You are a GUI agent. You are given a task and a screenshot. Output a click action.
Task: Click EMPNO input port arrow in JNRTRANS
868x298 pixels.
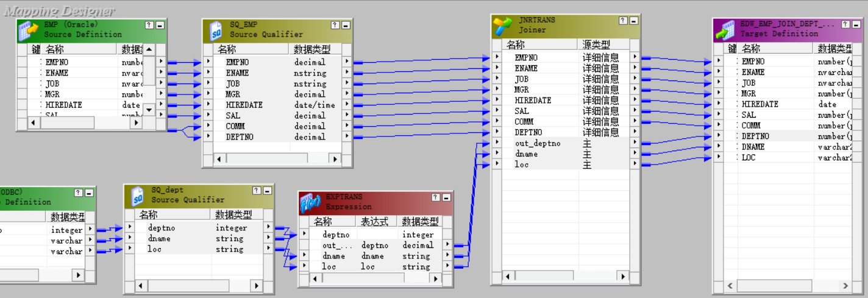tap(496, 58)
